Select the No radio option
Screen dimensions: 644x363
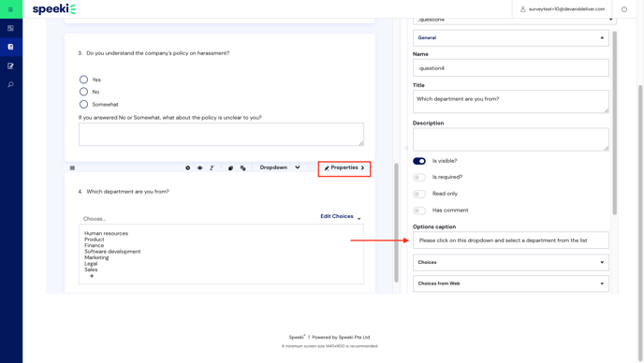click(x=83, y=92)
